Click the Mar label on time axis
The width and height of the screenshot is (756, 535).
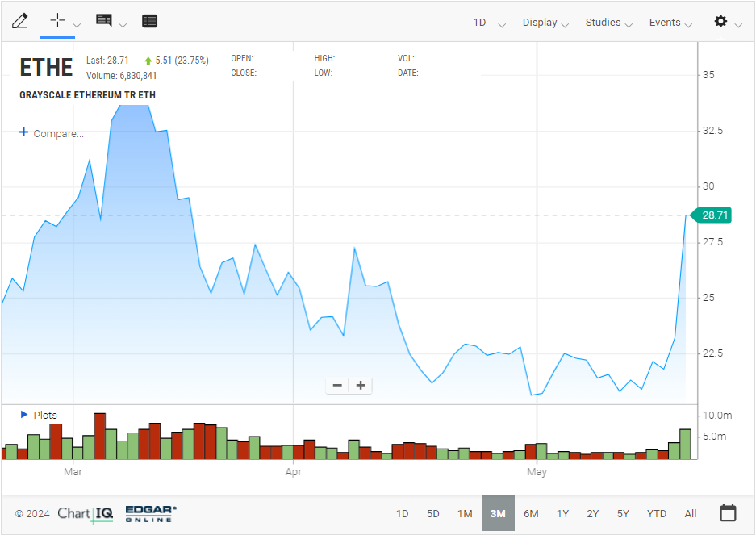click(x=73, y=472)
